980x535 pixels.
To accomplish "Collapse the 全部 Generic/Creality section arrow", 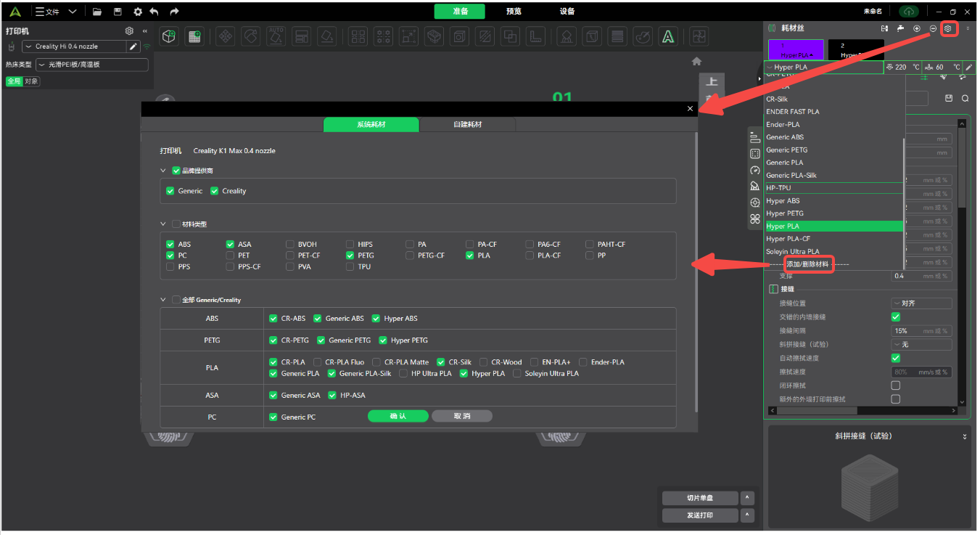I will pyautogui.click(x=163, y=300).
